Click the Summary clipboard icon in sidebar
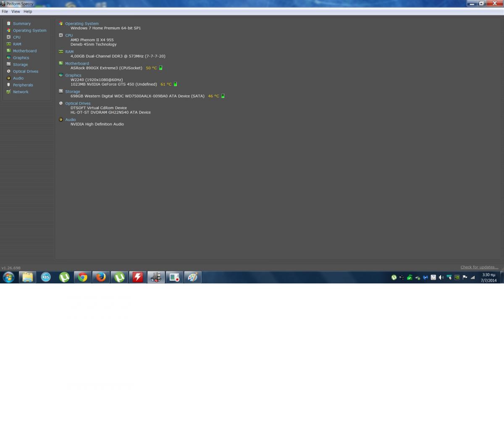 tap(8, 24)
